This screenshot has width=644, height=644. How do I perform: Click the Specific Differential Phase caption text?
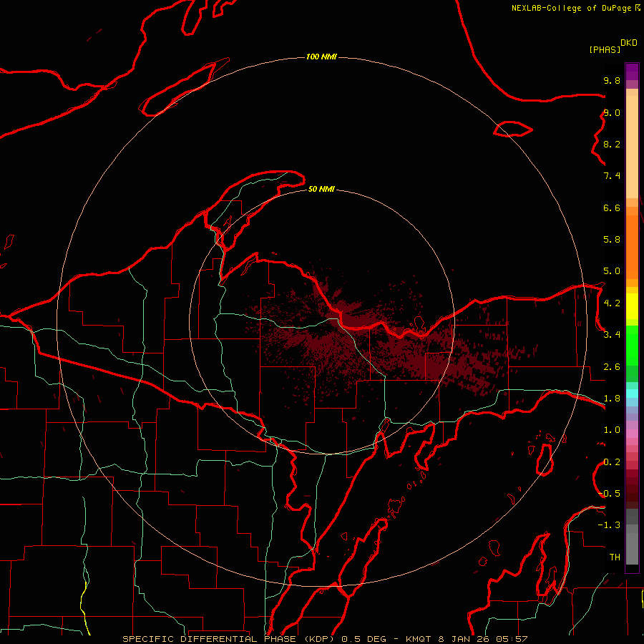coord(325,639)
